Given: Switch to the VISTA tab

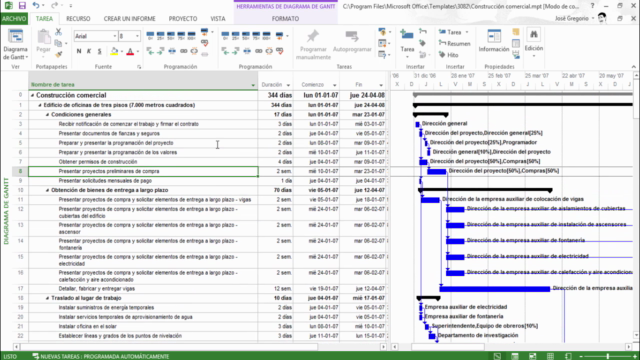Looking at the screenshot, I should click(x=218, y=19).
